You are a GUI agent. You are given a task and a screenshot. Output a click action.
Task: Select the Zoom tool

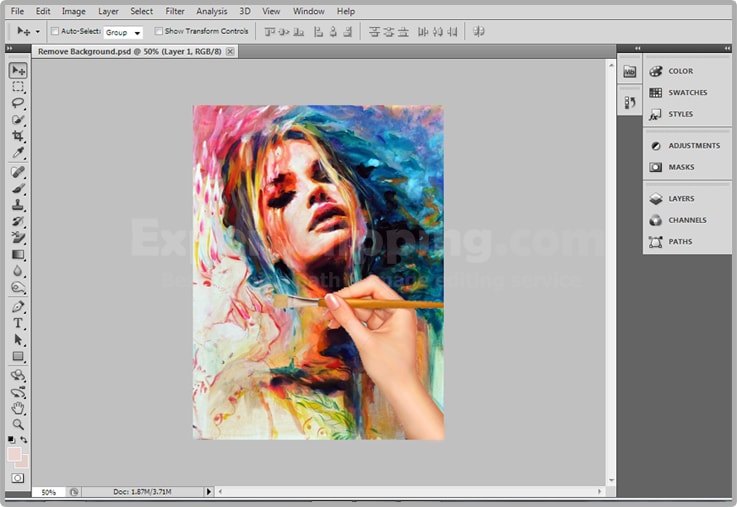tap(18, 424)
